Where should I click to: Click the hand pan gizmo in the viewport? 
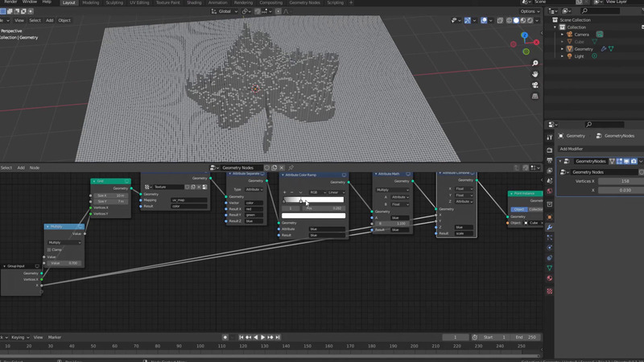tap(535, 74)
